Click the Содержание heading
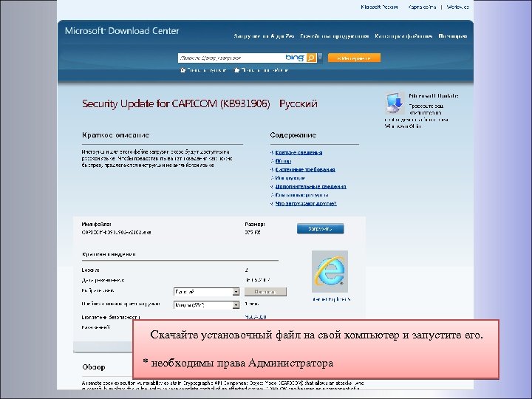This screenshot has height=399, width=532. point(293,135)
